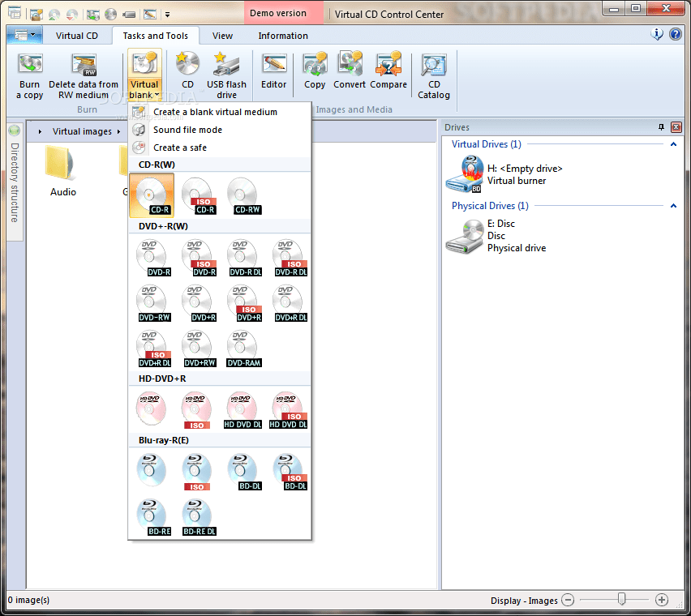The width and height of the screenshot is (691, 616).
Task: Open the quick access toolbar overflow menu
Action: point(168,13)
